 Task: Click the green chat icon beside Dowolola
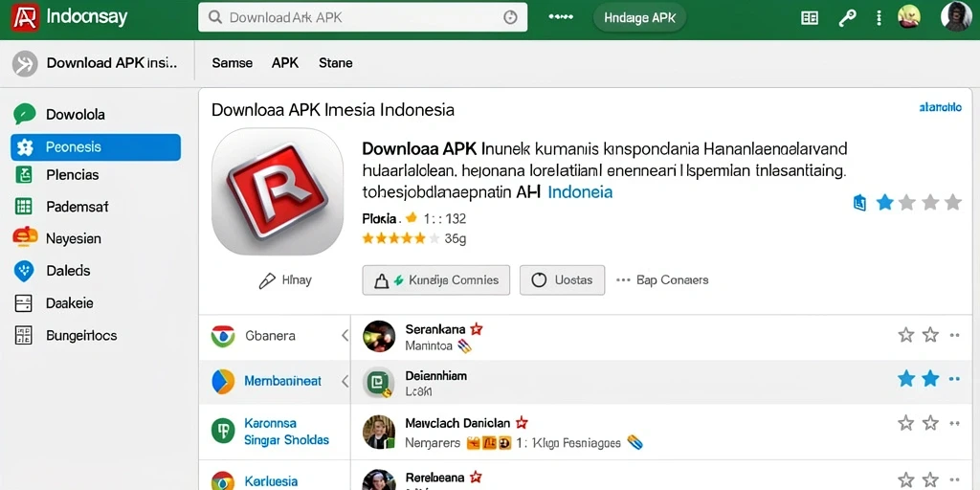[x=24, y=115]
